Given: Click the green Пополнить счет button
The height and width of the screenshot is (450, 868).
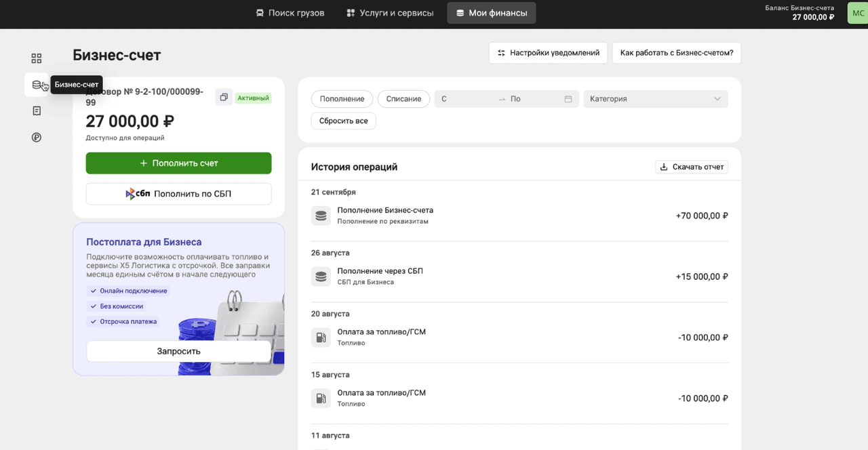Looking at the screenshot, I should click(x=178, y=163).
